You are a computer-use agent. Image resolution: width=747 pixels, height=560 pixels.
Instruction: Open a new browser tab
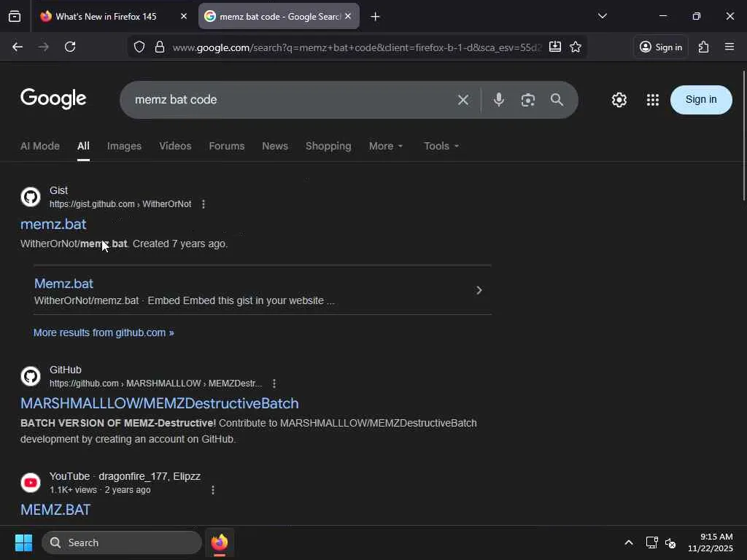point(376,17)
